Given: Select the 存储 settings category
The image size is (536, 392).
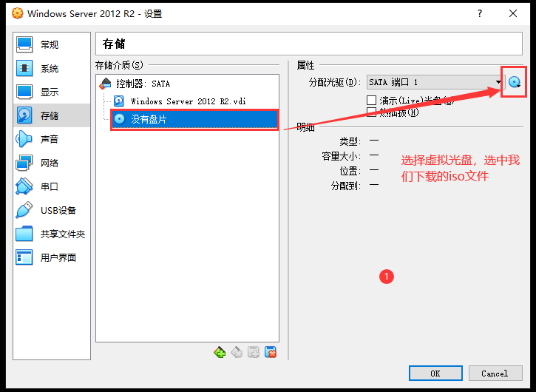Looking at the screenshot, I should [x=52, y=115].
